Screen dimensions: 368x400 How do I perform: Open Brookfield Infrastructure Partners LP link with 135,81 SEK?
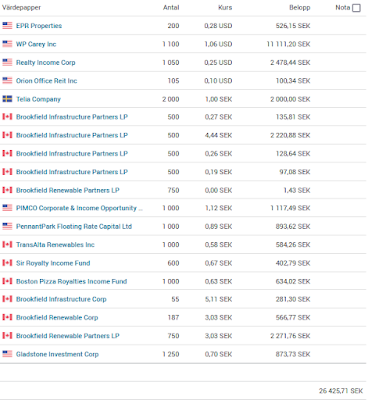point(72,117)
